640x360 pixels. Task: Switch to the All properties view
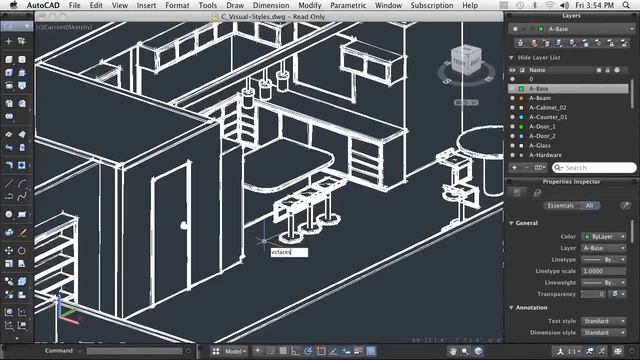589,206
